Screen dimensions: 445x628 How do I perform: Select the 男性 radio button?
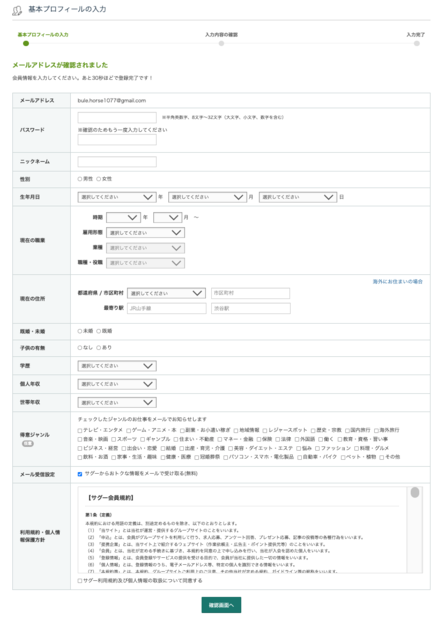click(80, 179)
